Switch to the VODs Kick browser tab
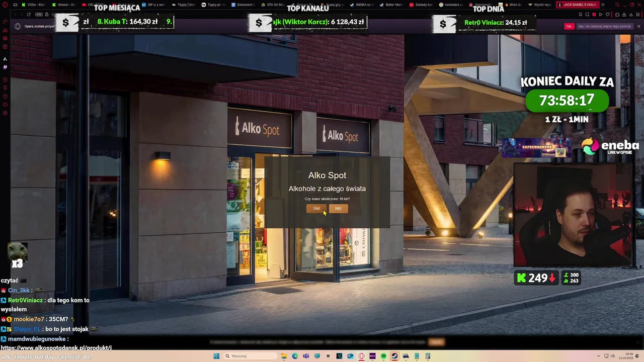 (33, 5)
